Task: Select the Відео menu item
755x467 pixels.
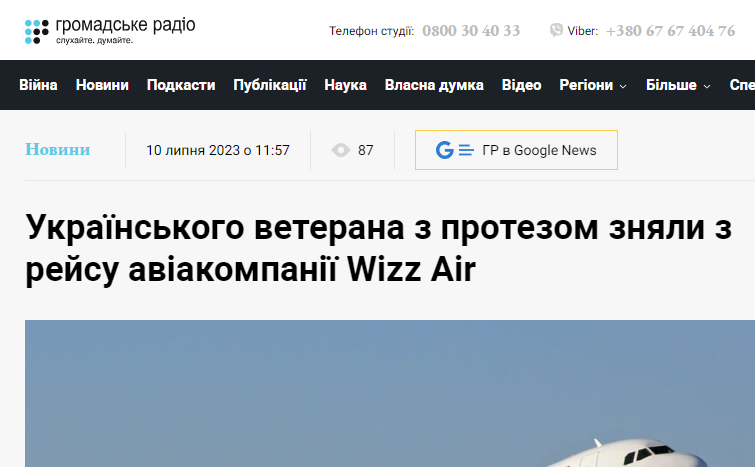Action: (x=521, y=85)
